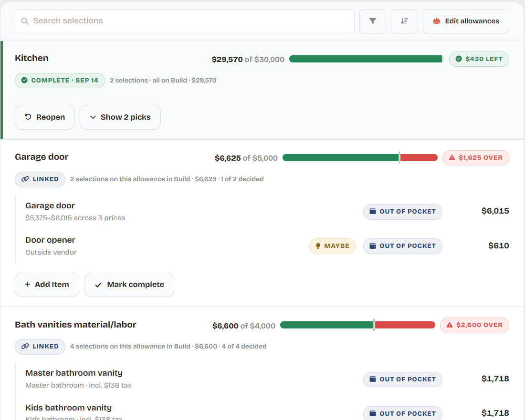Click the $6,015 price value
The width and height of the screenshot is (525, 420).
pyautogui.click(x=495, y=211)
